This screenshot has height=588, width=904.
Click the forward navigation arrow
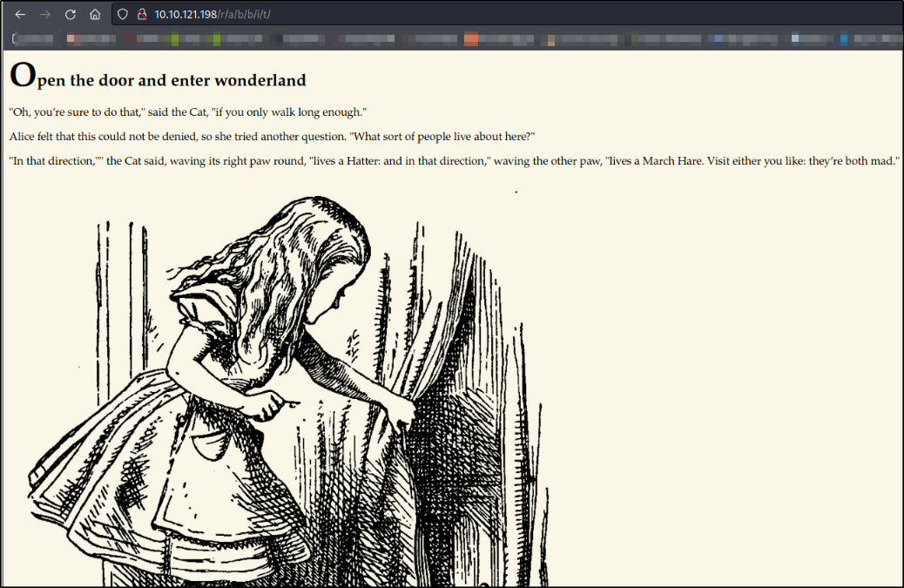(45, 15)
